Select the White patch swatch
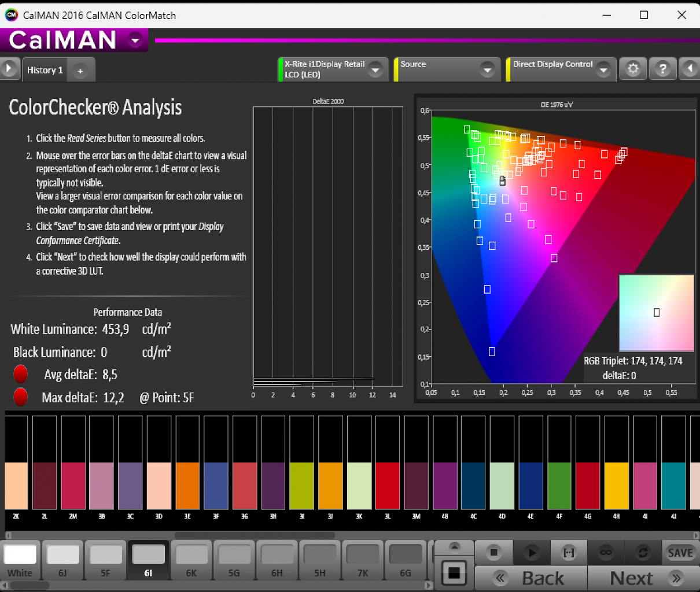This screenshot has width=700, height=592. tap(20, 560)
